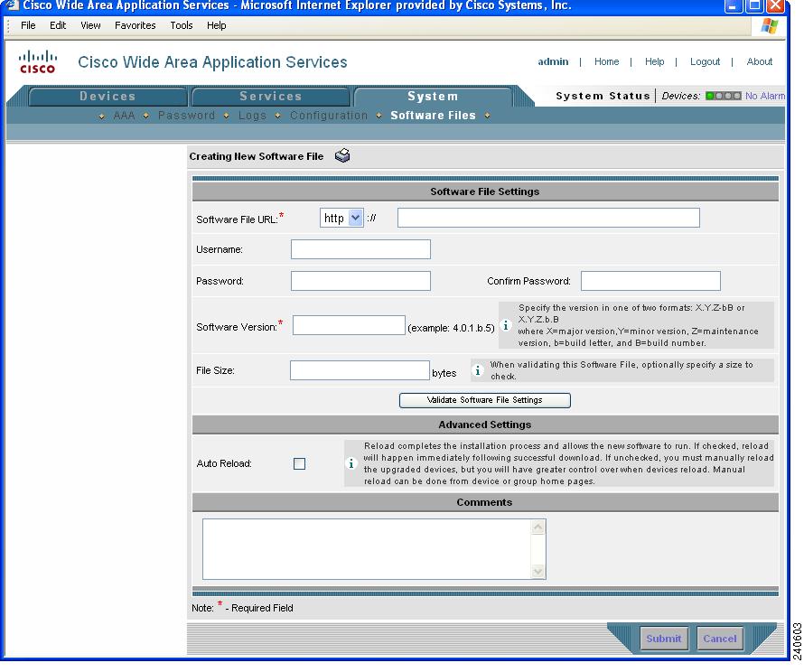Viewport: 804px width, 672px height.
Task: Click the Internet Explorer page icon in title bar
Action: tap(11, 5)
